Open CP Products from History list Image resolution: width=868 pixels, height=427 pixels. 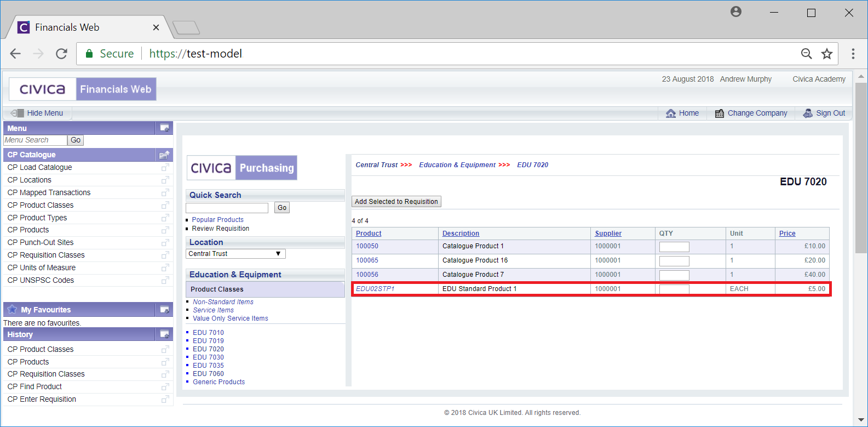pyautogui.click(x=28, y=362)
